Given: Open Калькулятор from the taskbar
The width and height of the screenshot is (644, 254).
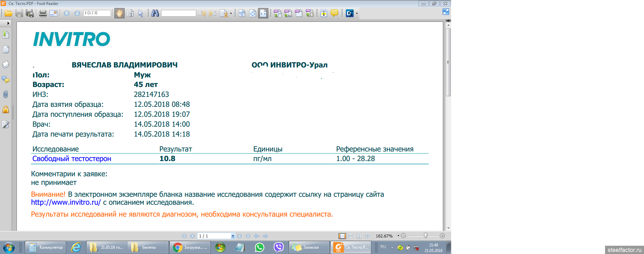Looking at the screenshot, I should (x=46, y=247).
